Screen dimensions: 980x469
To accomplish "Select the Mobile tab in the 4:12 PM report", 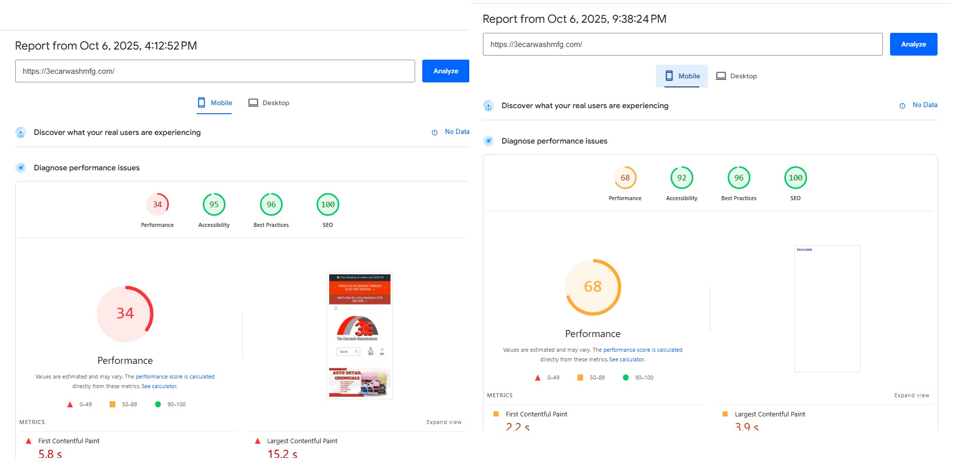I will coord(214,103).
